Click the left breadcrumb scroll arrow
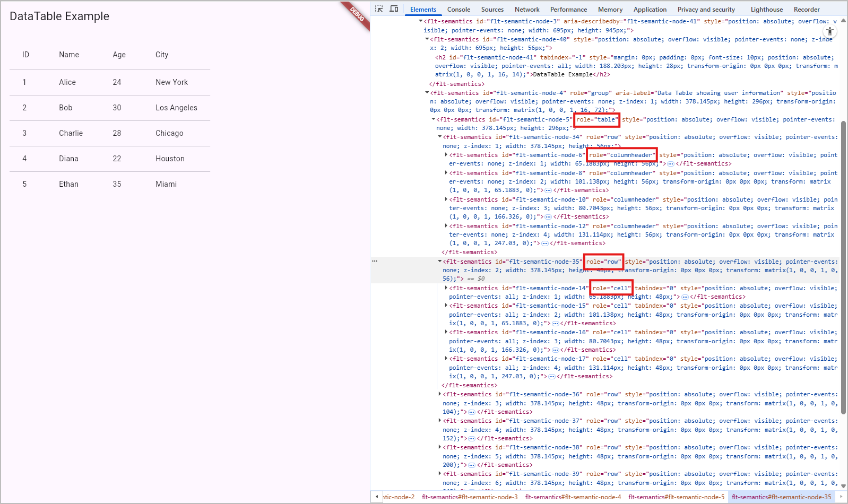The image size is (848, 504). (x=377, y=497)
